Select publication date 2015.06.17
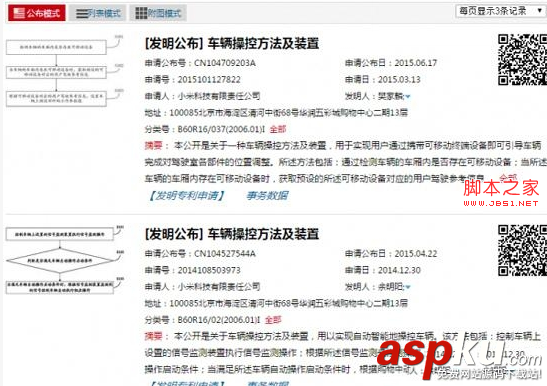The image size is (547, 386). tap(415, 63)
